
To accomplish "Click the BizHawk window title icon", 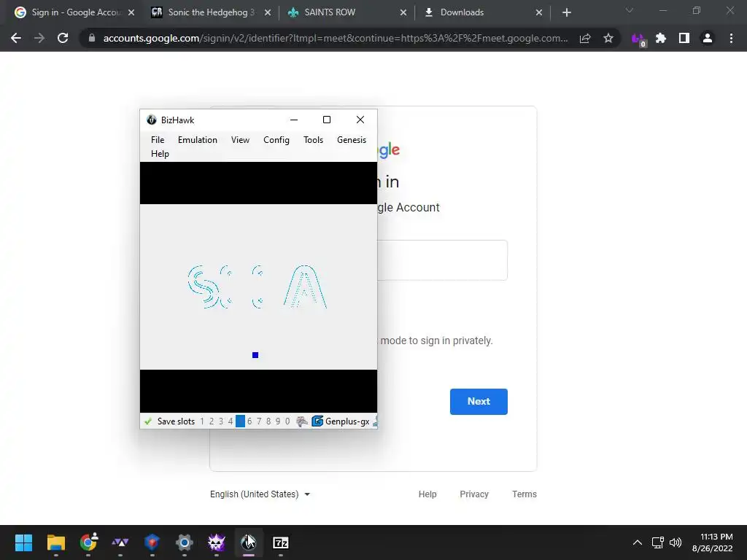I will [152, 120].
